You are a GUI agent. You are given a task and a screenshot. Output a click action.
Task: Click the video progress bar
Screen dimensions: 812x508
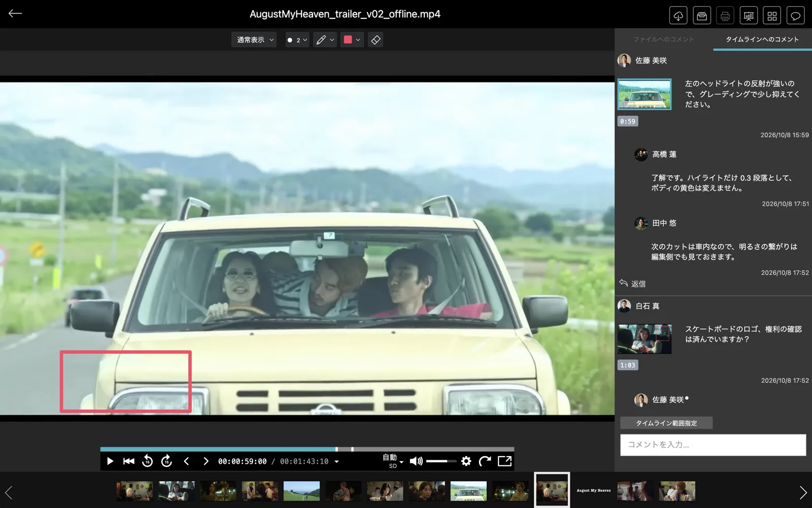tap(307, 449)
